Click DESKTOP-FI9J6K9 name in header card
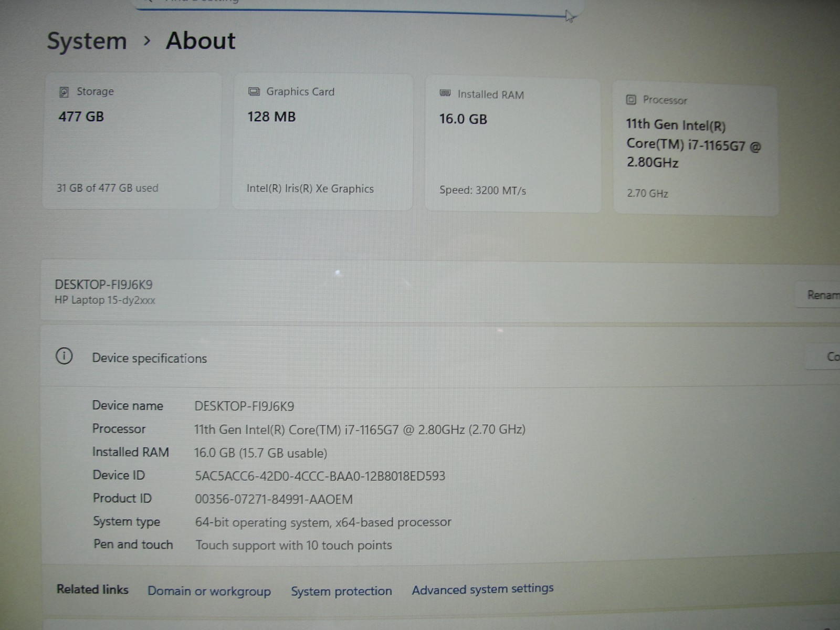Image resolution: width=840 pixels, height=630 pixels. (103, 285)
